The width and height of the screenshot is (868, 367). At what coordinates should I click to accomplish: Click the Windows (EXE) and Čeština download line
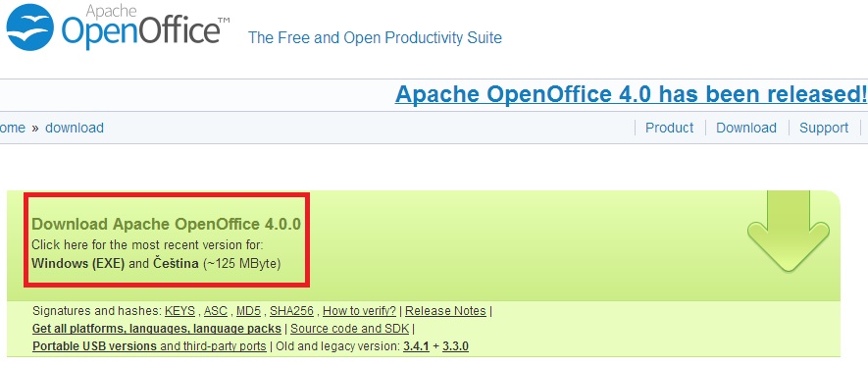coord(156,264)
